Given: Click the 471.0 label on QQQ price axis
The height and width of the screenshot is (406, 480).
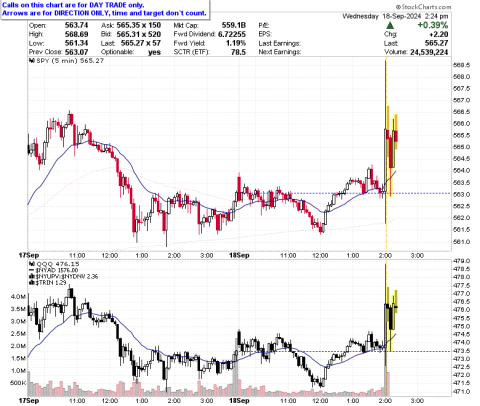Looking at the screenshot, I should (x=461, y=391).
